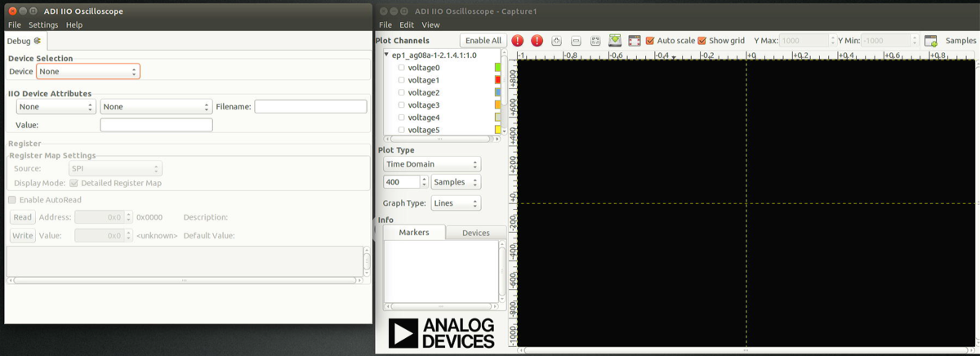This screenshot has height=356, width=980.
Task: Switch to the Devices tab
Action: (x=476, y=233)
